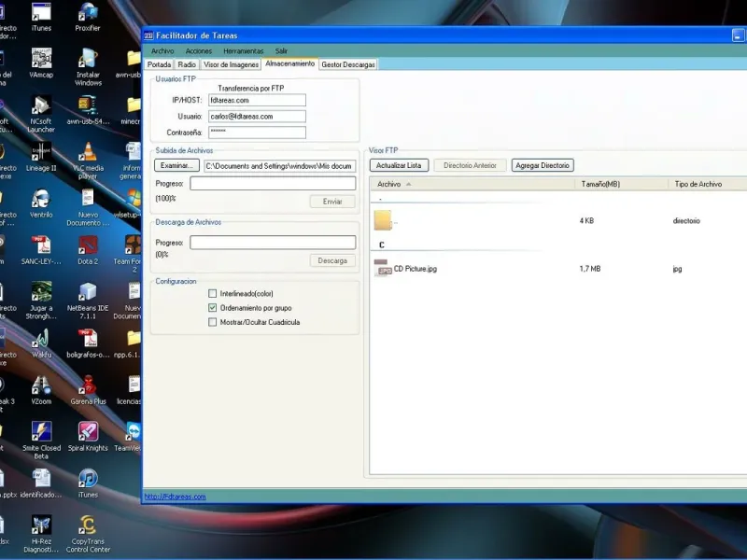
Task: Click the IP/HOST input field
Action: 257,100
